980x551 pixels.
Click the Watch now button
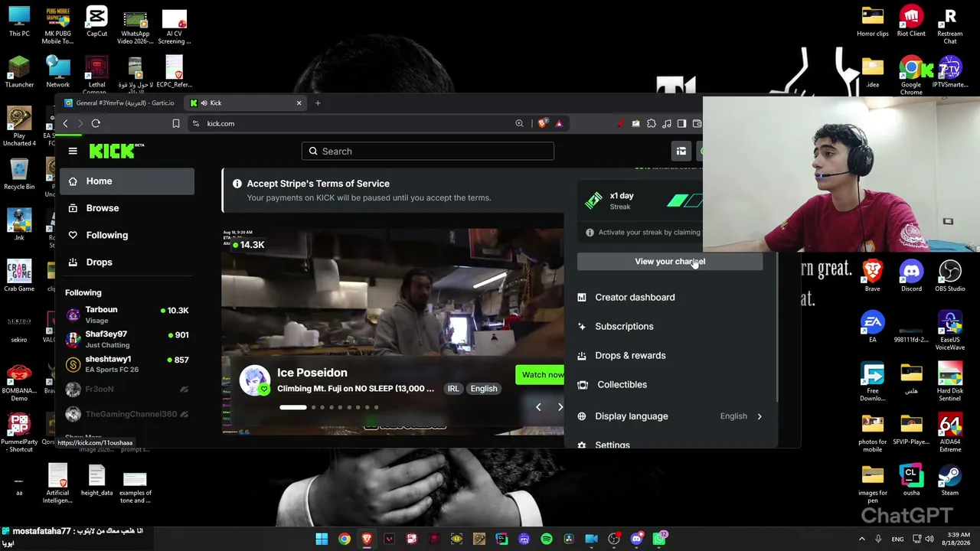(542, 375)
